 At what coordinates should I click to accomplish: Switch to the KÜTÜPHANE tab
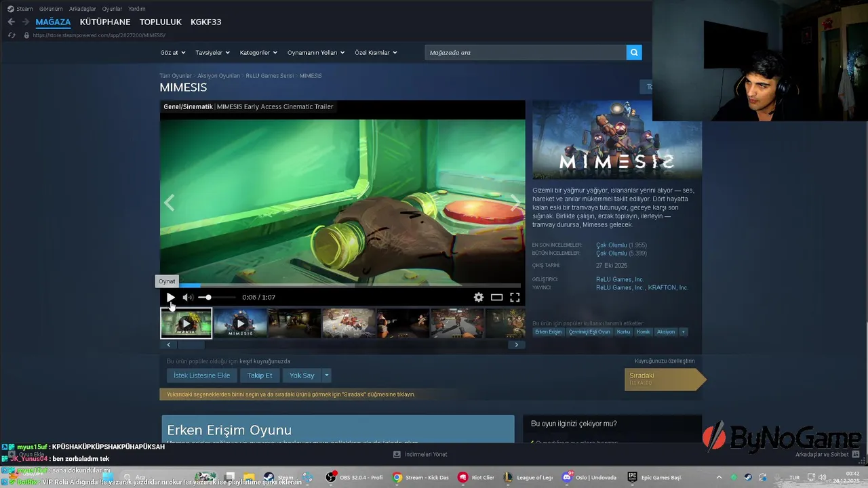click(x=105, y=22)
